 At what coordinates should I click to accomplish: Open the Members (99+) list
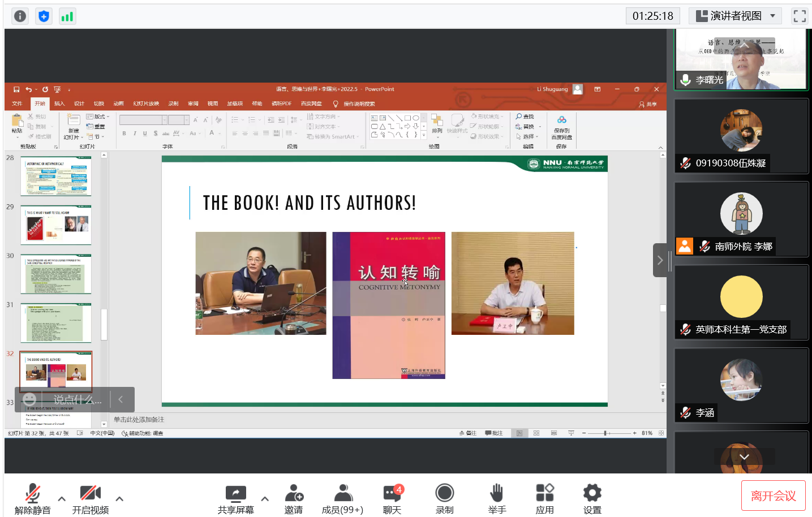342,493
